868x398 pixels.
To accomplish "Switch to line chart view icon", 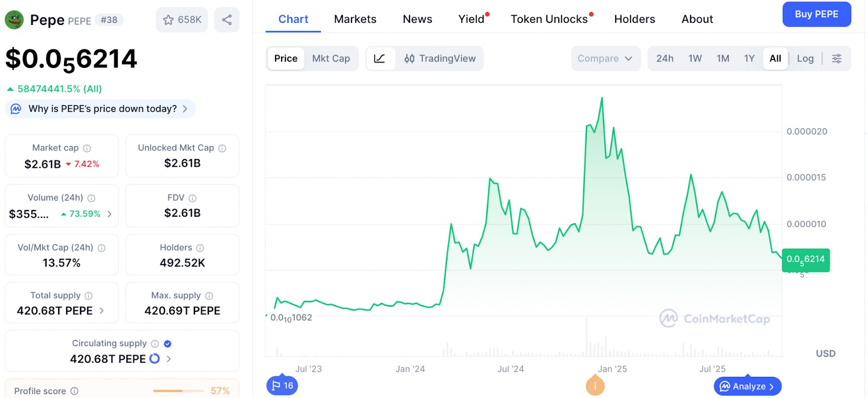I will (380, 59).
